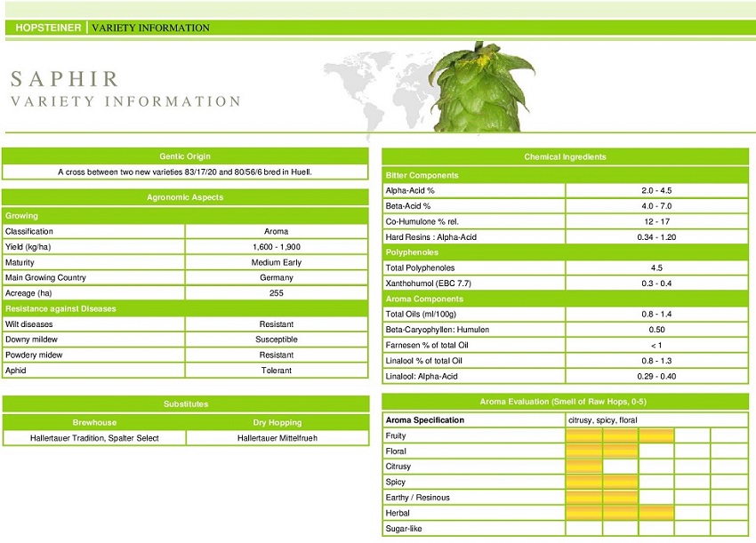Image resolution: width=756 pixels, height=543 pixels.
Task: Click the 'Substitutes' section header
Action: (x=186, y=403)
